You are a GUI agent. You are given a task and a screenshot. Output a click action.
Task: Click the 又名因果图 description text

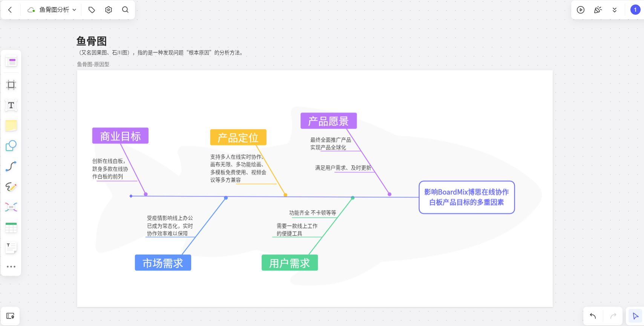click(x=161, y=53)
